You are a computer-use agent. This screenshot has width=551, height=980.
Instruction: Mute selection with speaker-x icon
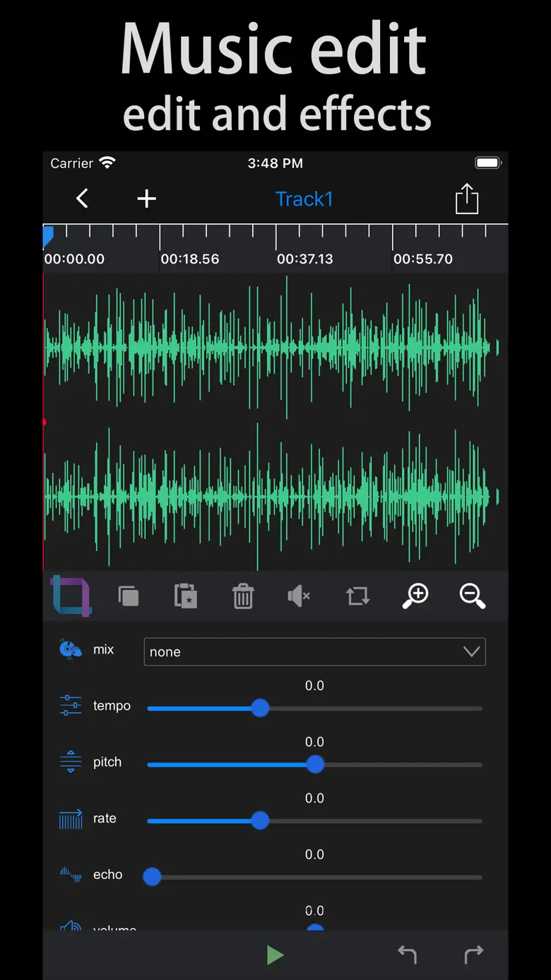(x=299, y=596)
